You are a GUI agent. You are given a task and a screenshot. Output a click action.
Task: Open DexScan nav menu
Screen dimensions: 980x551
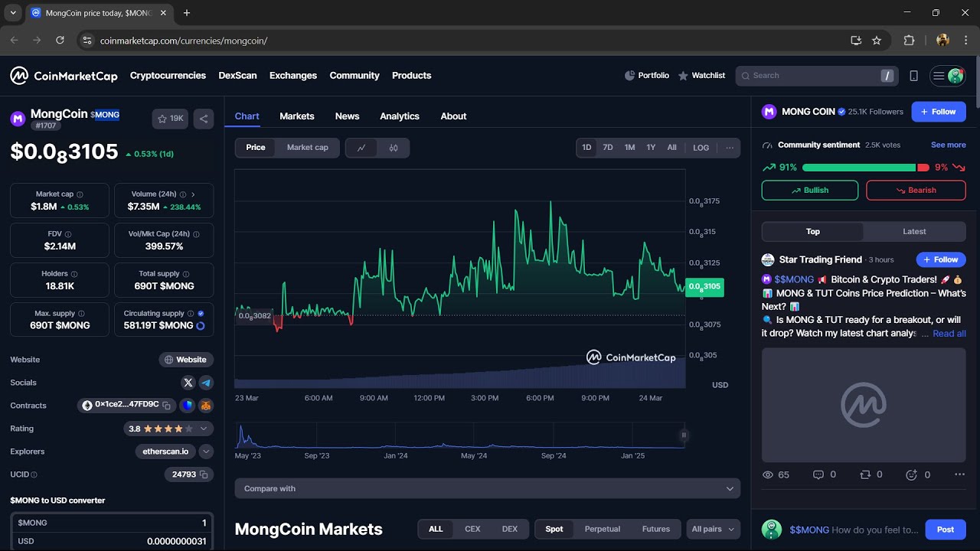(x=237, y=76)
